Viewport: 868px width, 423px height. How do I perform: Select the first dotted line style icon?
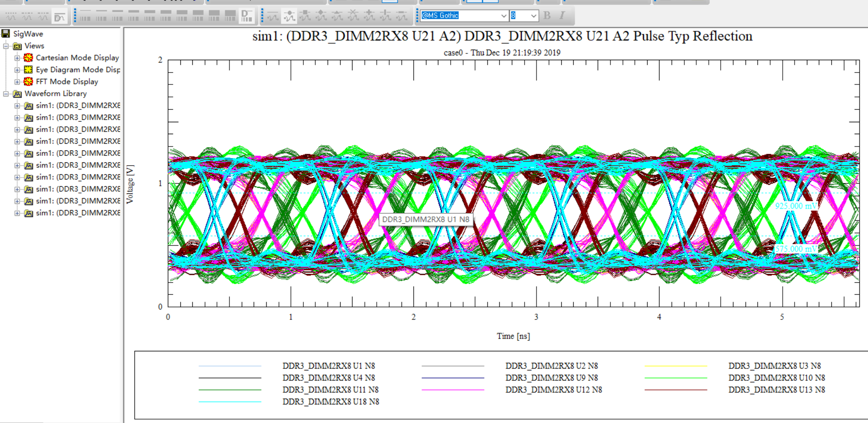(x=10, y=16)
